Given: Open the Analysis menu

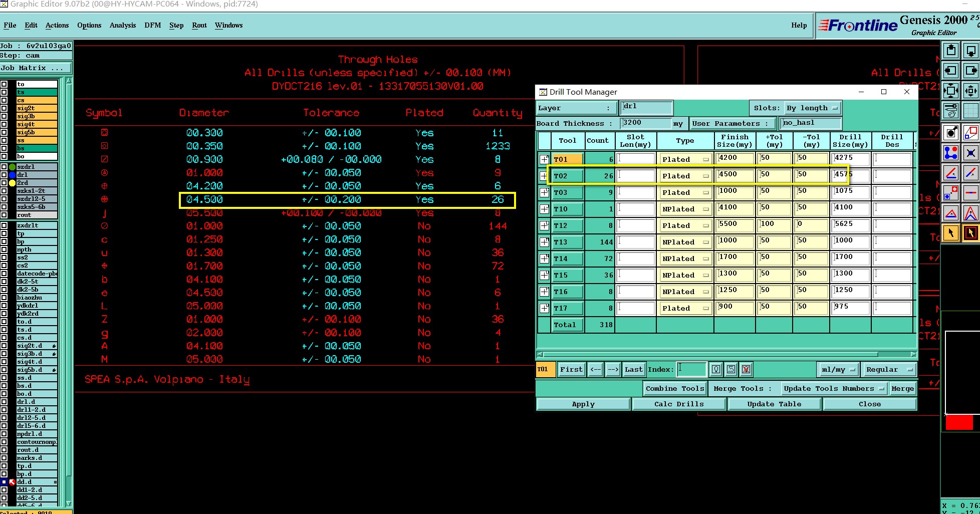Looking at the screenshot, I should [123, 25].
